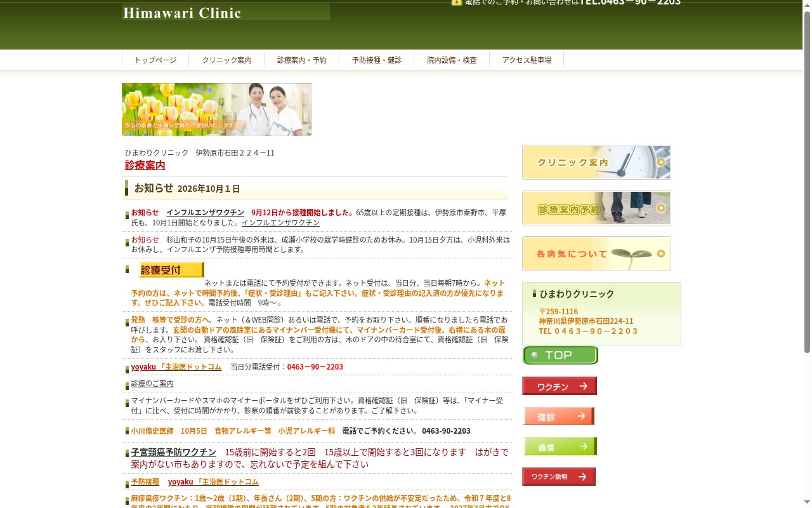Open the 診療のご案内 link
This screenshot has height=508, width=812.
pos(152,384)
